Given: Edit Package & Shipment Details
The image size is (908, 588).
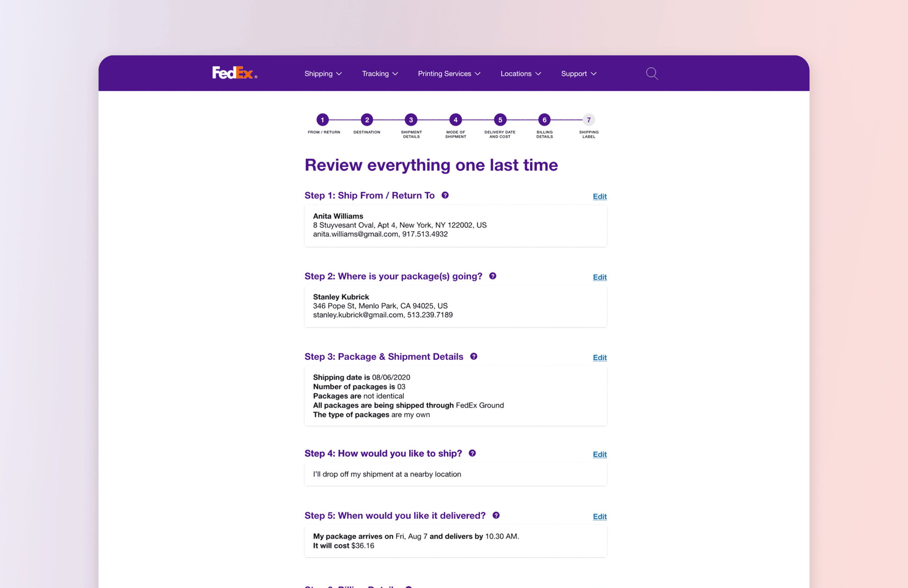Looking at the screenshot, I should point(599,357).
